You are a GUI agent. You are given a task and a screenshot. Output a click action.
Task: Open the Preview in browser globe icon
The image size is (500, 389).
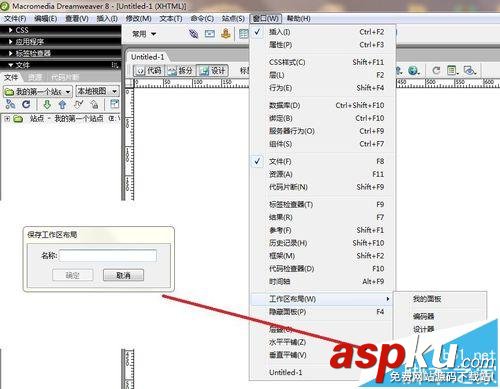[413, 70]
